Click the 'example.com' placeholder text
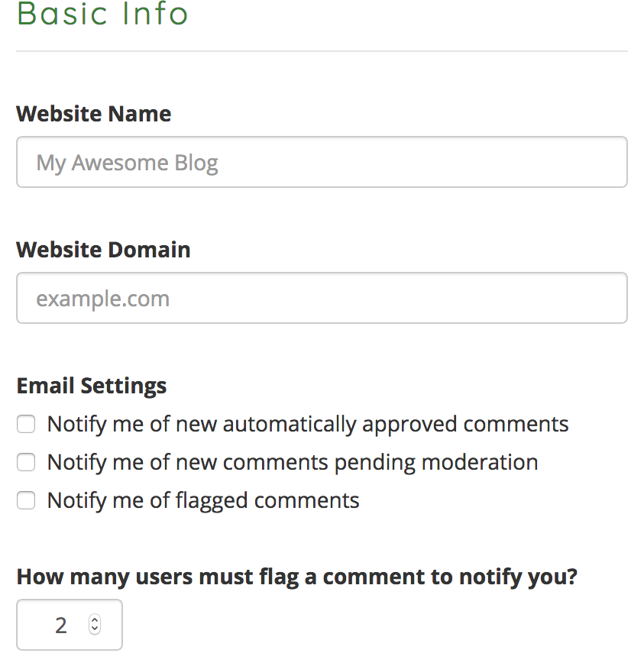This screenshot has height=666, width=644. pyautogui.click(x=103, y=299)
